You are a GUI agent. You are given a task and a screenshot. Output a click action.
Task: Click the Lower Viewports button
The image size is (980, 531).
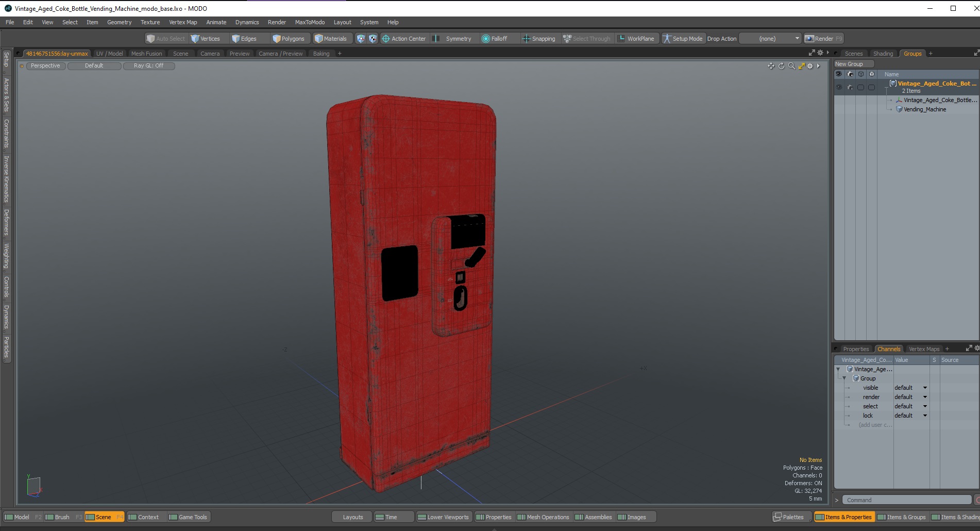(443, 517)
